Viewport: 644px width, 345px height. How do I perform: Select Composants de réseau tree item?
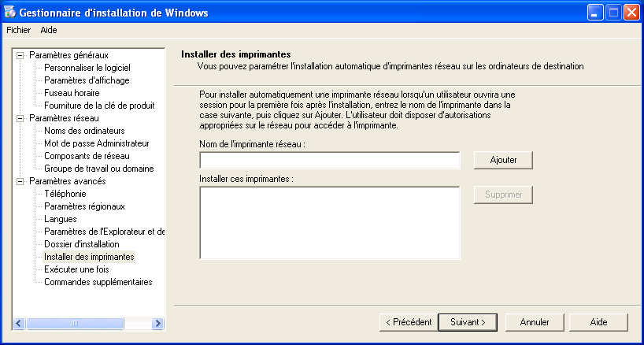87,156
